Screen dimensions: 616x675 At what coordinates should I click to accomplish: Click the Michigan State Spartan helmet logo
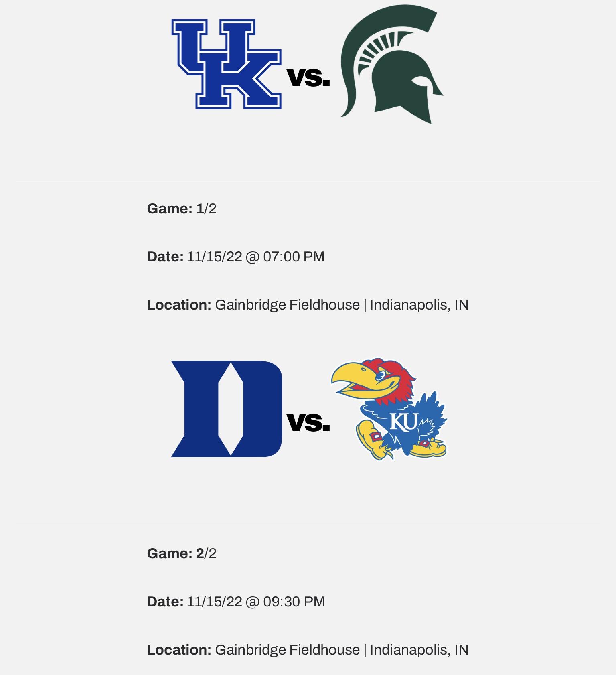coord(392,64)
